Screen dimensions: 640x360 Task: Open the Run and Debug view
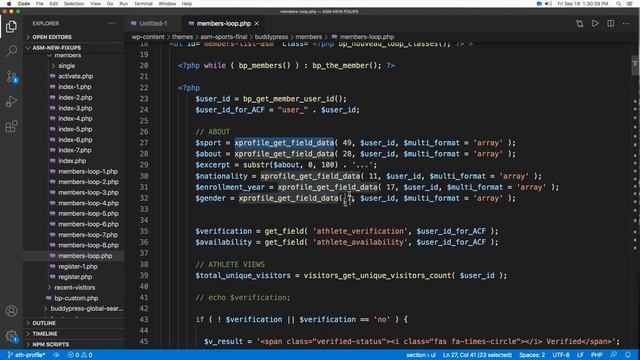point(11,101)
